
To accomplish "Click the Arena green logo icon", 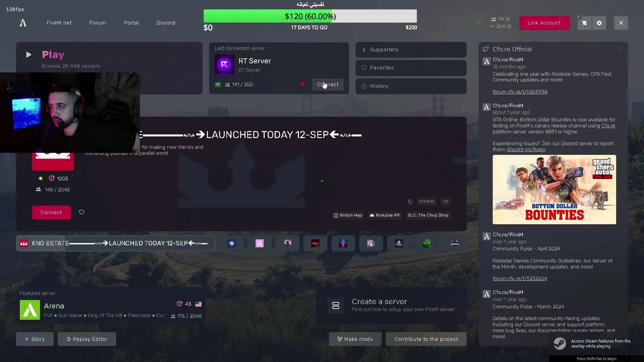I will pos(30,310).
